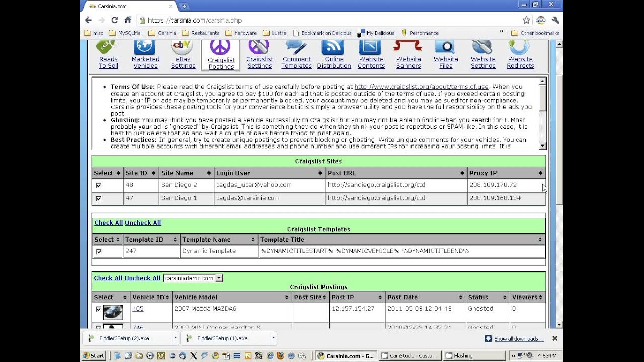Close the downloads bar

click(x=555, y=338)
